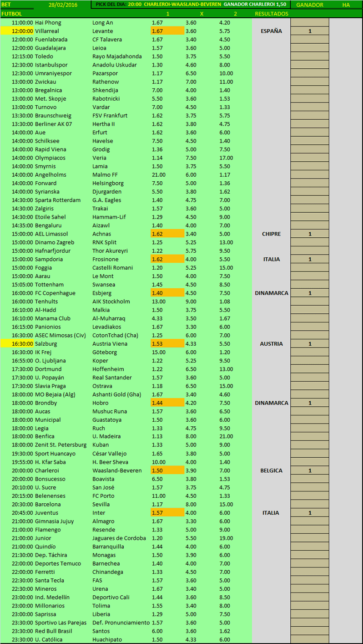Select 17.00 odds in Olympiacos row
363x644 pixels.
click(226, 158)
